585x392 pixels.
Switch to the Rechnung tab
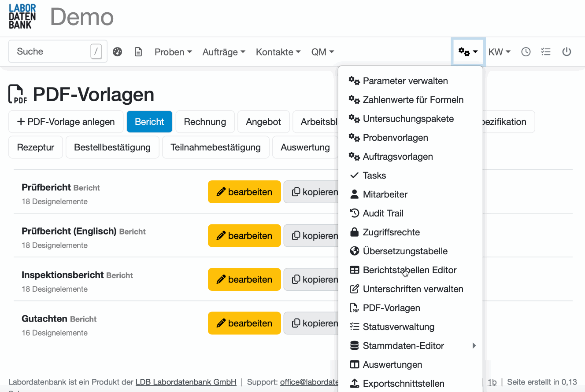click(x=205, y=121)
